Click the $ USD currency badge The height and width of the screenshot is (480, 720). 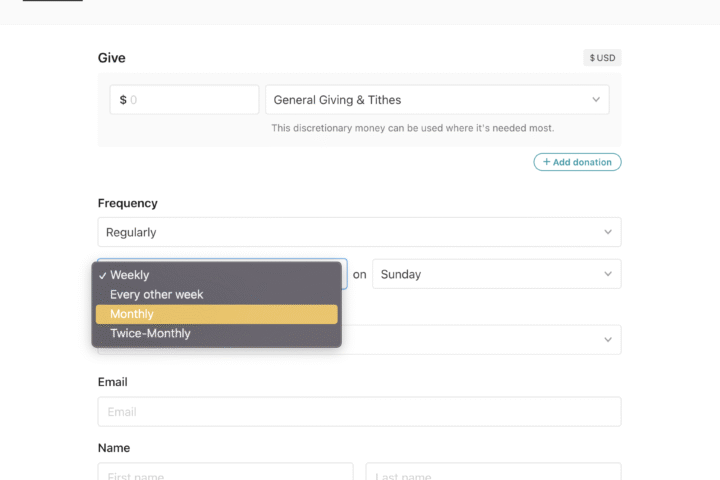click(602, 58)
